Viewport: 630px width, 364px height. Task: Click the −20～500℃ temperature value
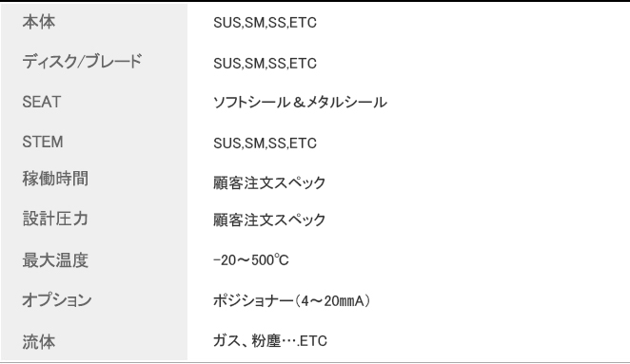click(250, 260)
